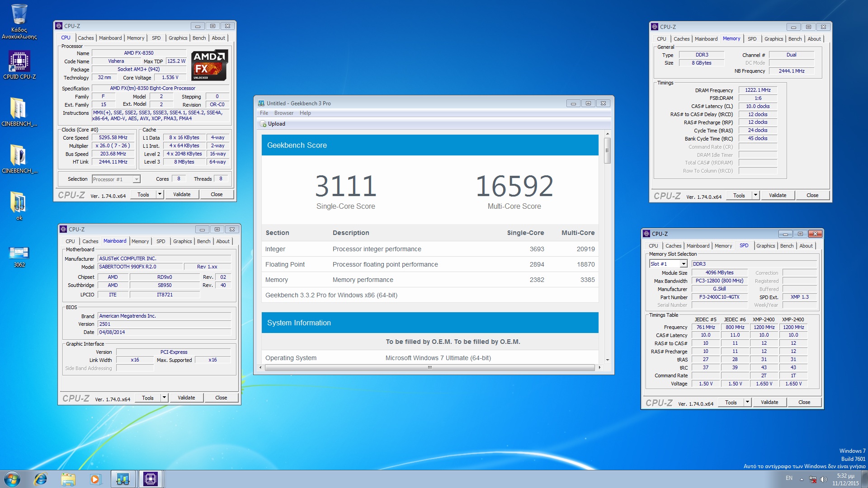Click the 3111 Single-Core Score
The width and height of the screenshot is (868, 488).
[345, 186]
